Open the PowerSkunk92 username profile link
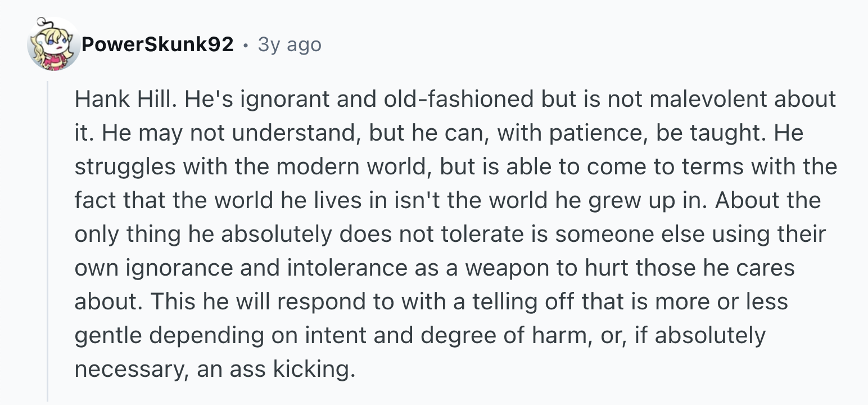The width and height of the screenshot is (868, 405). pos(157,44)
